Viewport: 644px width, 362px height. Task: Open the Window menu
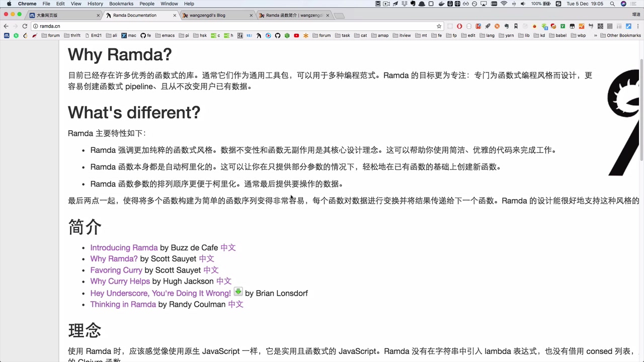(x=169, y=4)
